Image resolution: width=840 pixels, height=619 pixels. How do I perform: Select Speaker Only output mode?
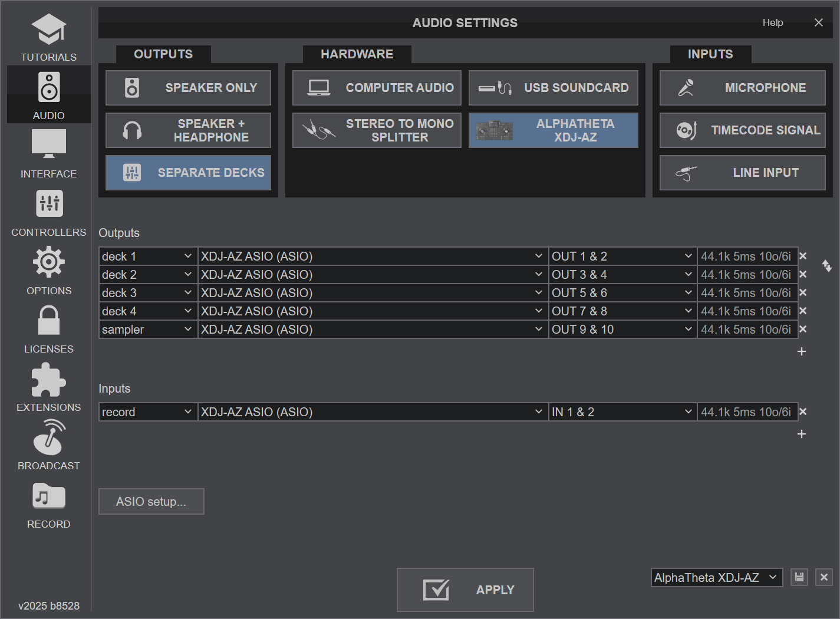(x=188, y=88)
